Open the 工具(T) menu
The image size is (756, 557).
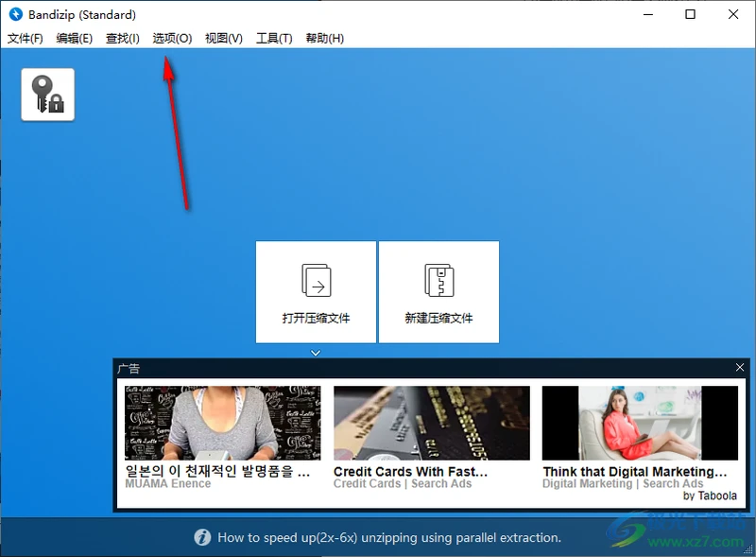(x=274, y=38)
